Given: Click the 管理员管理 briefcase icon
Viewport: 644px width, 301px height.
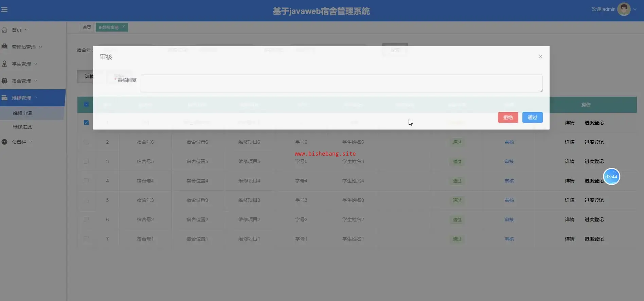Looking at the screenshot, I should [4, 47].
